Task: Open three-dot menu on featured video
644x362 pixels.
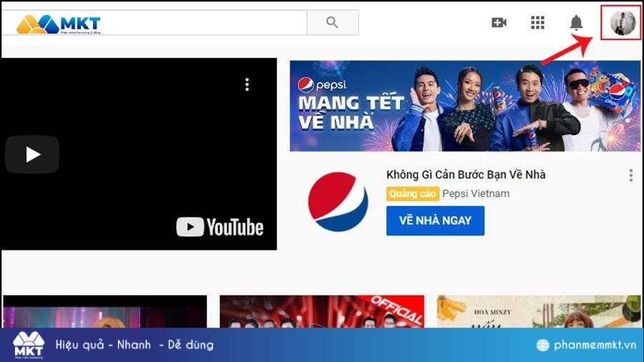Action: [x=247, y=84]
